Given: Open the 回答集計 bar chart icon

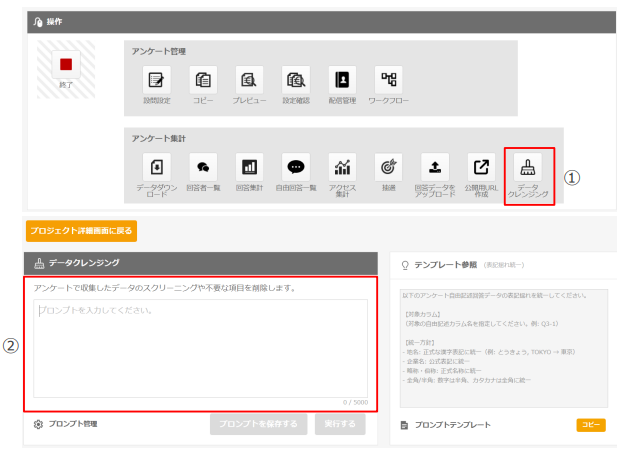Looking at the screenshot, I should pos(249,167).
